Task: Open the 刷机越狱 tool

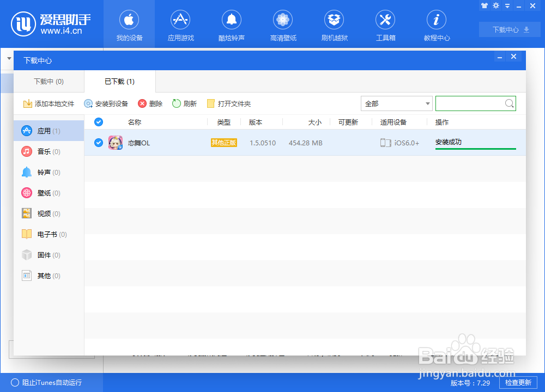Action: pyautogui.click(x=334, y=24)
